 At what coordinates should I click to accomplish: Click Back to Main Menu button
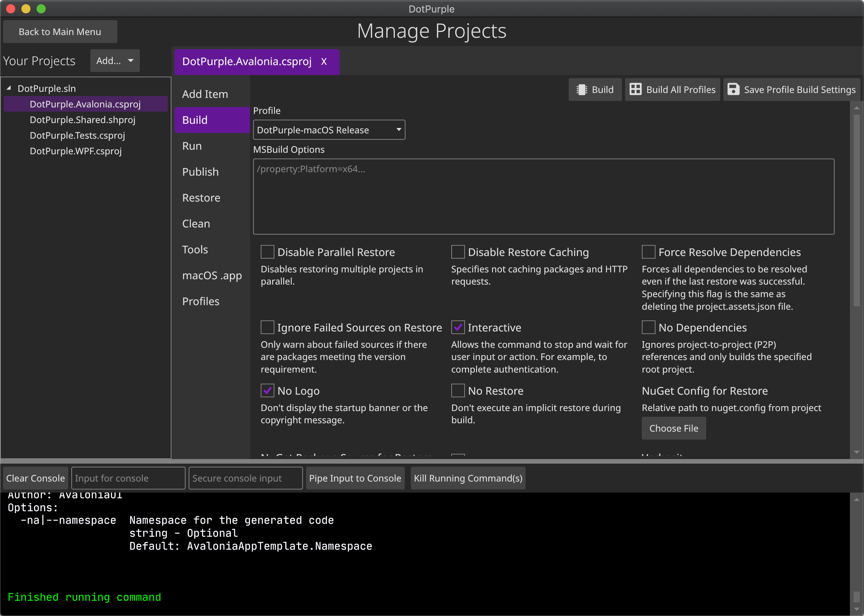(60, 32)
